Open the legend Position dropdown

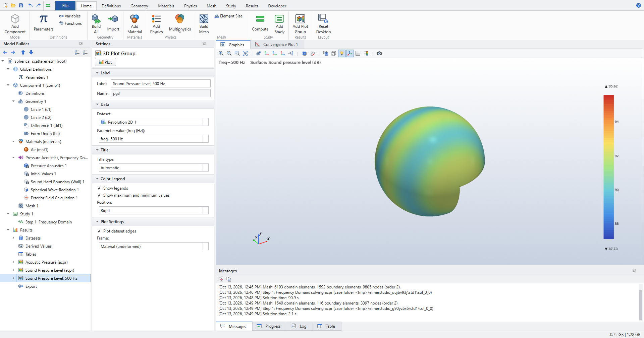154,211
